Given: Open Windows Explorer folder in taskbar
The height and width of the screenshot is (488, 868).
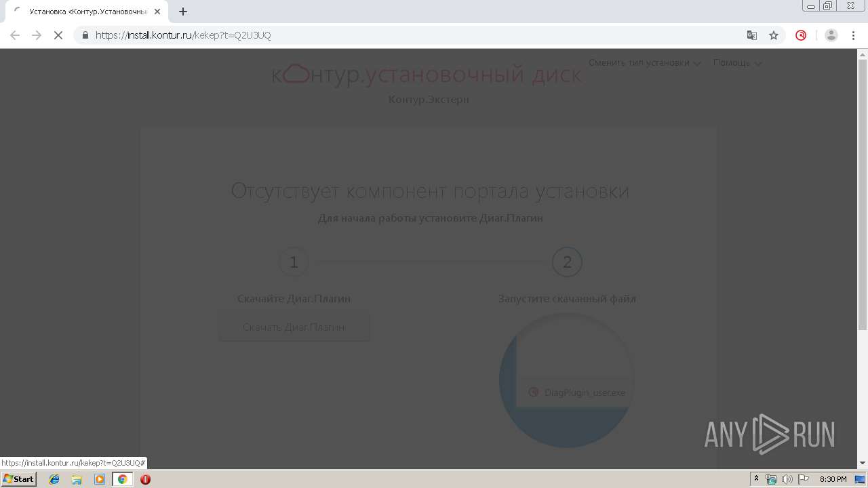Looking at the screenshot, I should pos(77,479).
